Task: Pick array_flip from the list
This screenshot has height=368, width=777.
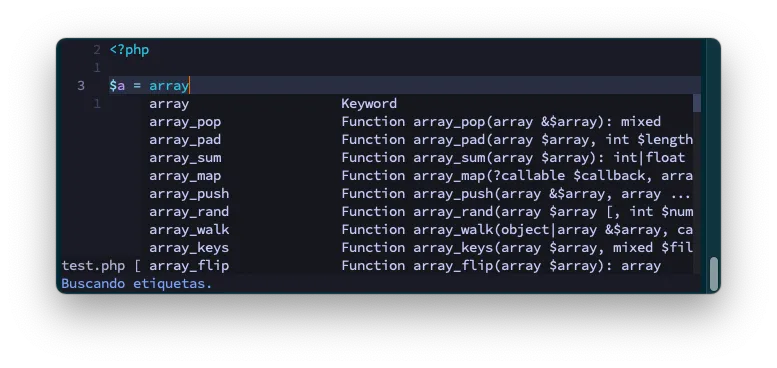Action: tap(421, 265)
